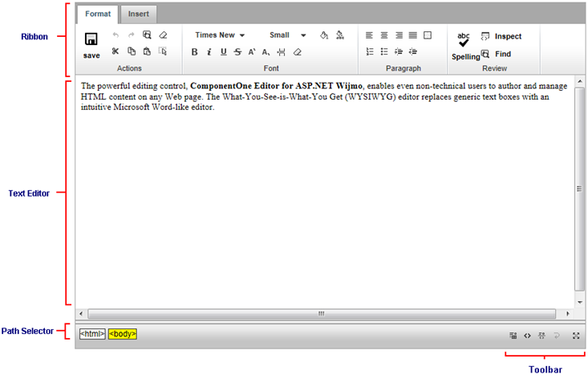Click in the text editor content area

325,191
